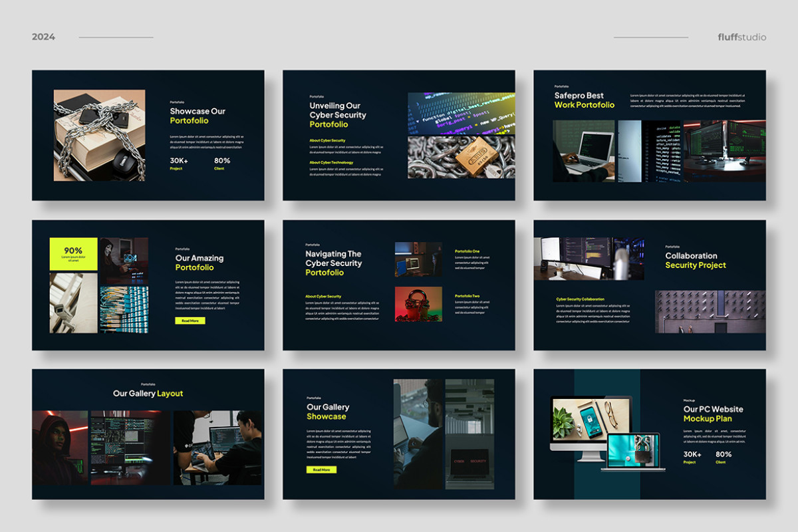Click the Portofolio One label

[467, 251]
